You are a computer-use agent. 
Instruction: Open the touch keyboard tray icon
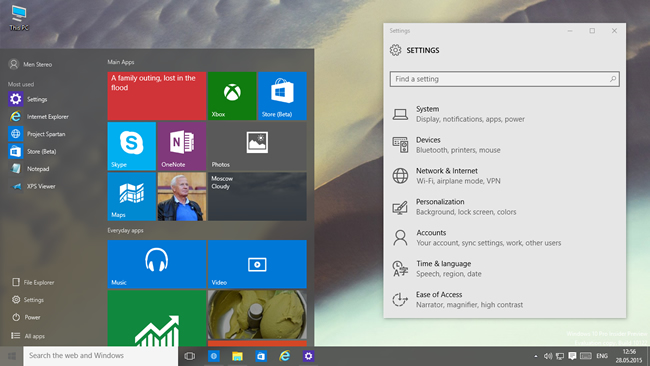pos(586,356)
